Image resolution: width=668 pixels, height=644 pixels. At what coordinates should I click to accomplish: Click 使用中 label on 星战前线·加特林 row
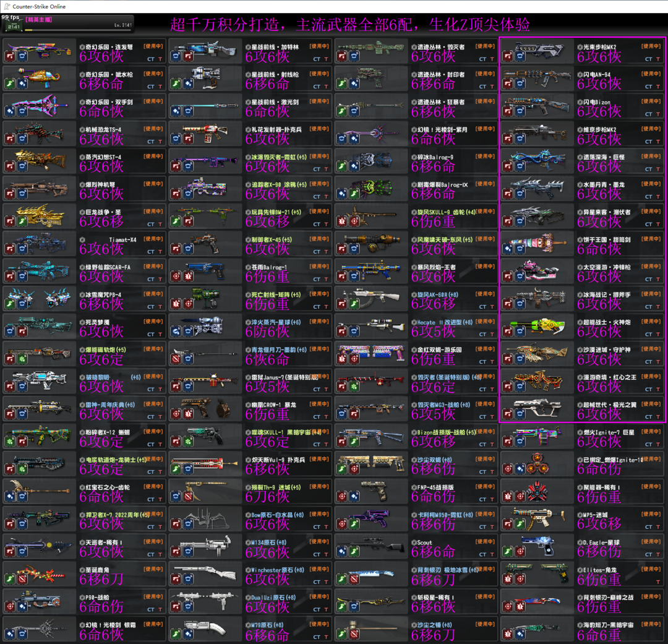(x=319, y=46)
